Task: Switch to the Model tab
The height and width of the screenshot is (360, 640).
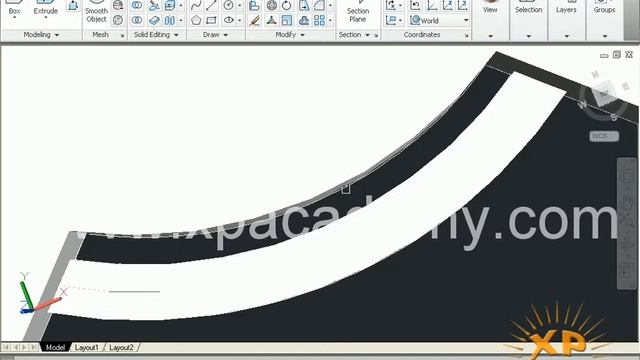Action: coord(55,347)
